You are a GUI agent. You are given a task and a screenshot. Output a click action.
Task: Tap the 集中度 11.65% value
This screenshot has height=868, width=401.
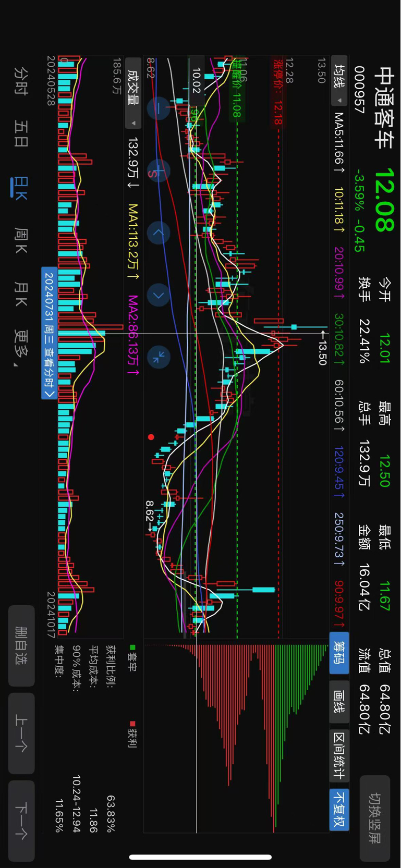coord(59,739)
